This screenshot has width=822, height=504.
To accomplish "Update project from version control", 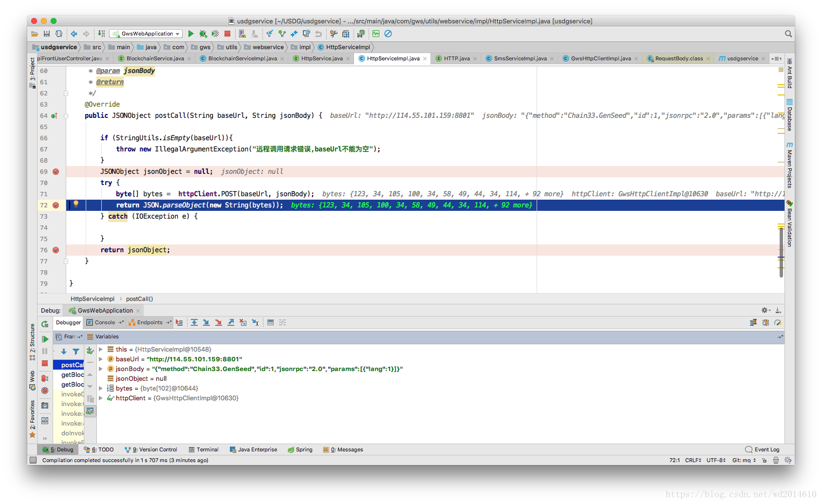I will click(269, 34).
